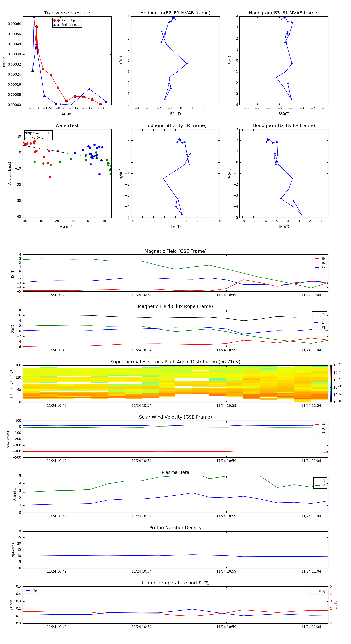Click the "Vsw(km/s)" y-axis label

[8, 439]
